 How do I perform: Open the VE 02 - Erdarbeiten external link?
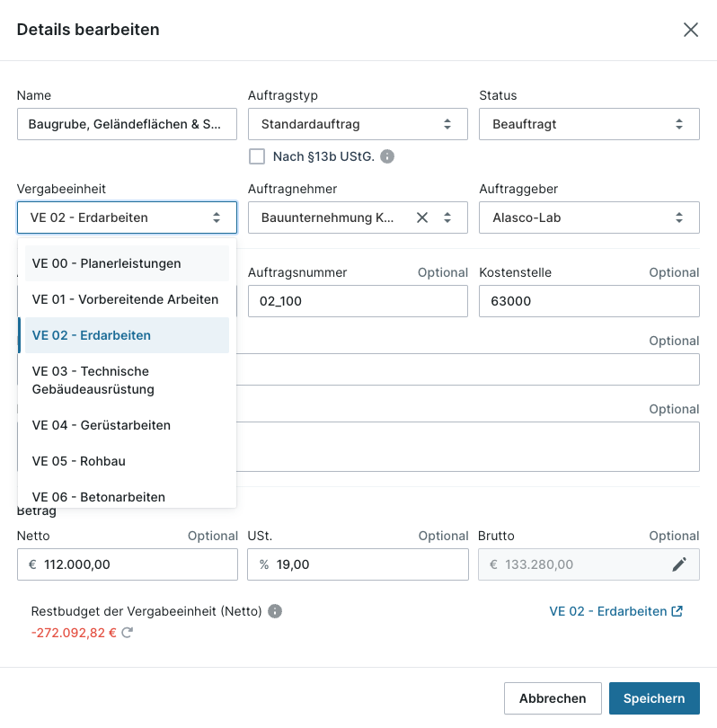[x=615, y=611]
